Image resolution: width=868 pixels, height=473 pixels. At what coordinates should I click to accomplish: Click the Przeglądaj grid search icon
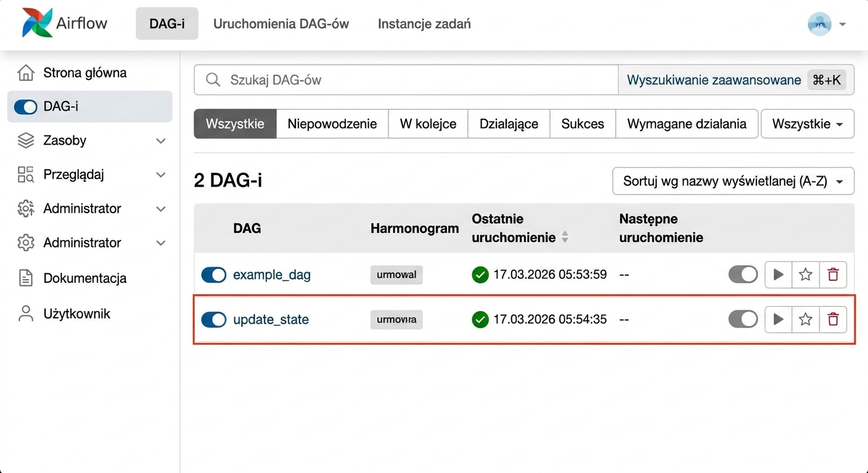click(x=26, y=174)
